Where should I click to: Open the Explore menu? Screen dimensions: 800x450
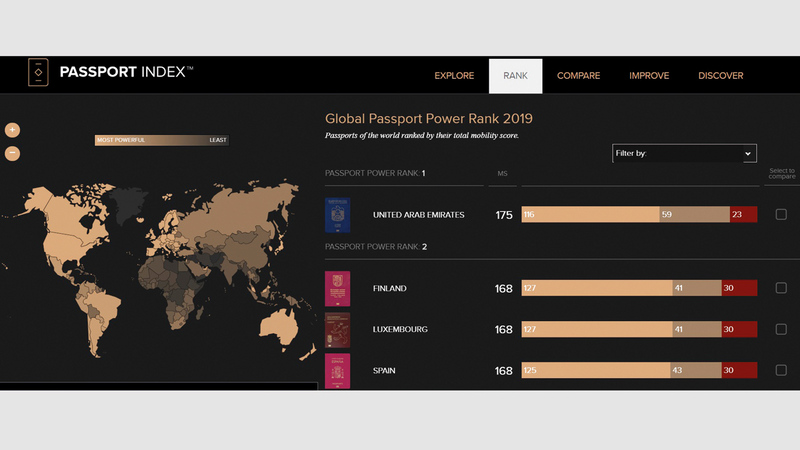(454, 76)
